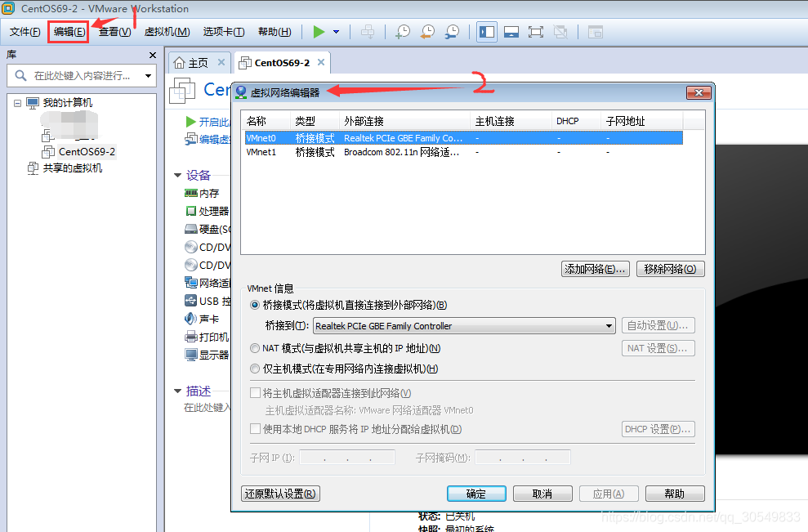Click the 显示器 display device icon
This screenshot has height=532, width=808.
click(x=190, y=355)
